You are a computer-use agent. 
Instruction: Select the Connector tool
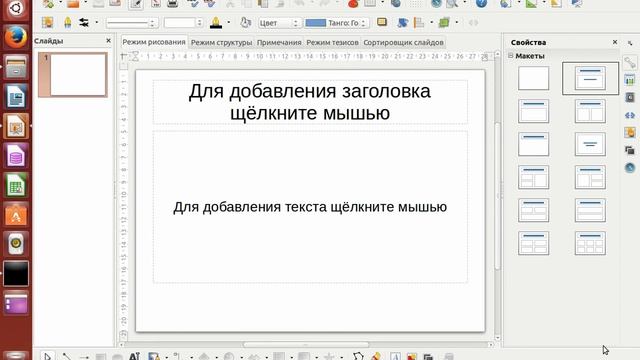(177, 357)
